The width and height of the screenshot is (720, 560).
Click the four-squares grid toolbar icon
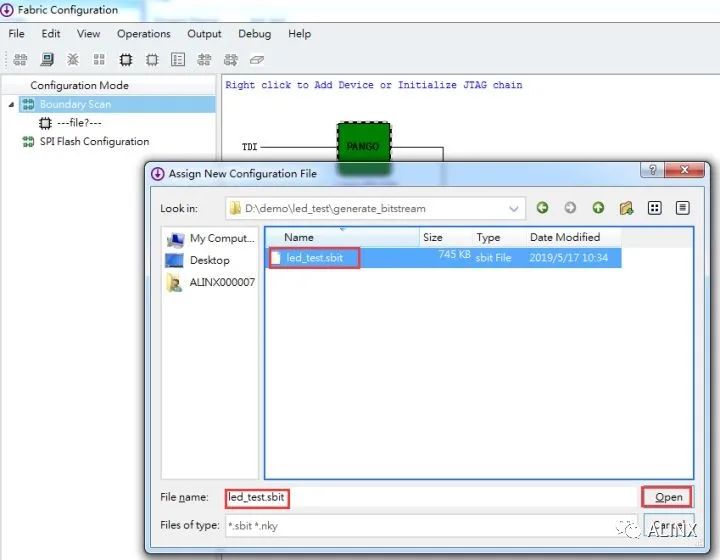[x=99, y=60]
